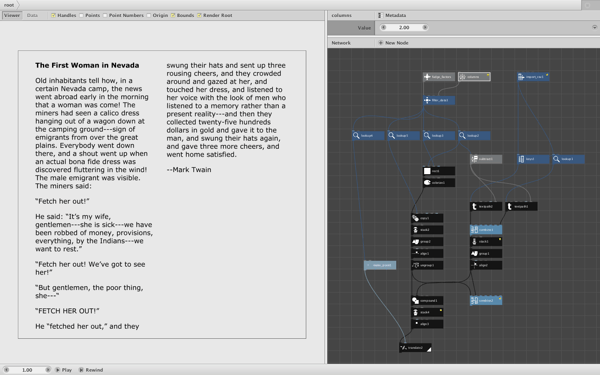Enable the Origin checkbox
Viewport: 600px width, 375px height.
pyautogui.click(x=149, y=15)
